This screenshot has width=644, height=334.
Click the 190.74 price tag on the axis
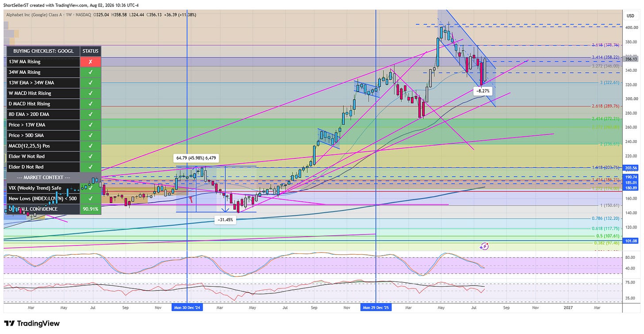(630, 177)
